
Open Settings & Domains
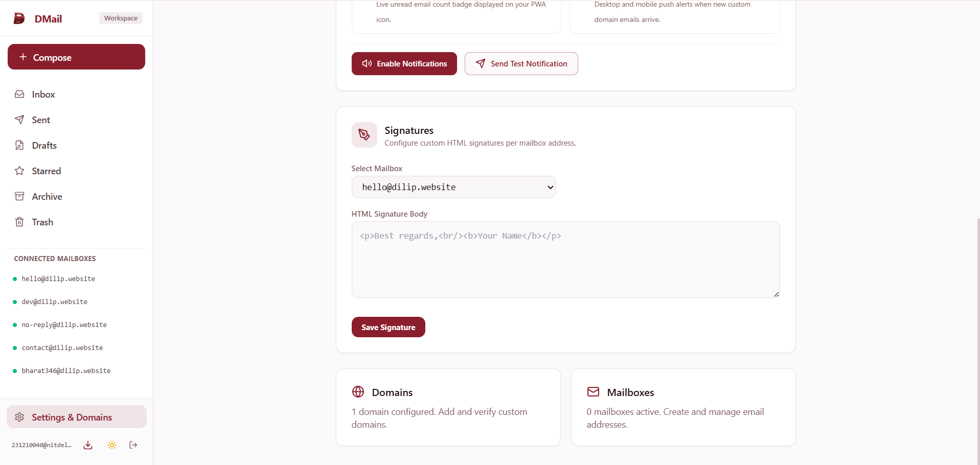(x=77, y=417)
